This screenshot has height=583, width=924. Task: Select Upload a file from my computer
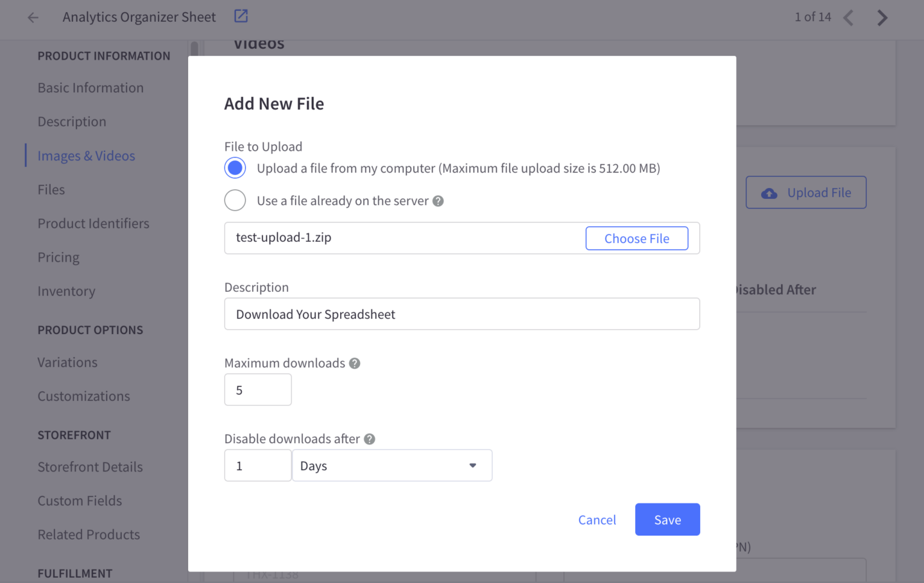pos(235,167)
